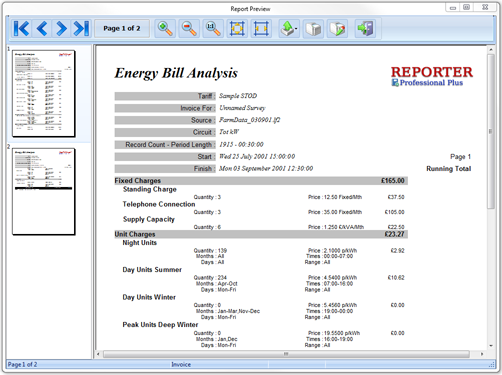Click the horizontal scrollbar left arrow
Screen dimensions: 502x375
point(98,354)
